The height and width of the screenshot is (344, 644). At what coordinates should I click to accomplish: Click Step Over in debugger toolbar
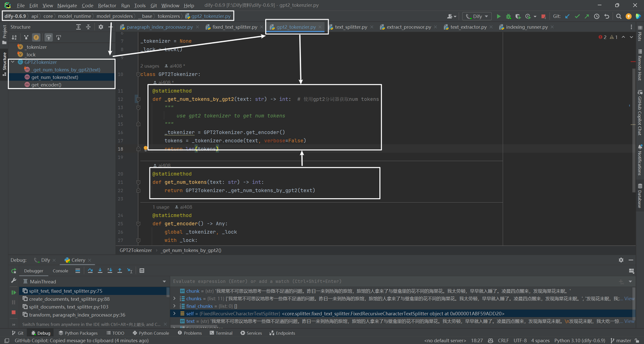(x=90, y=271)
